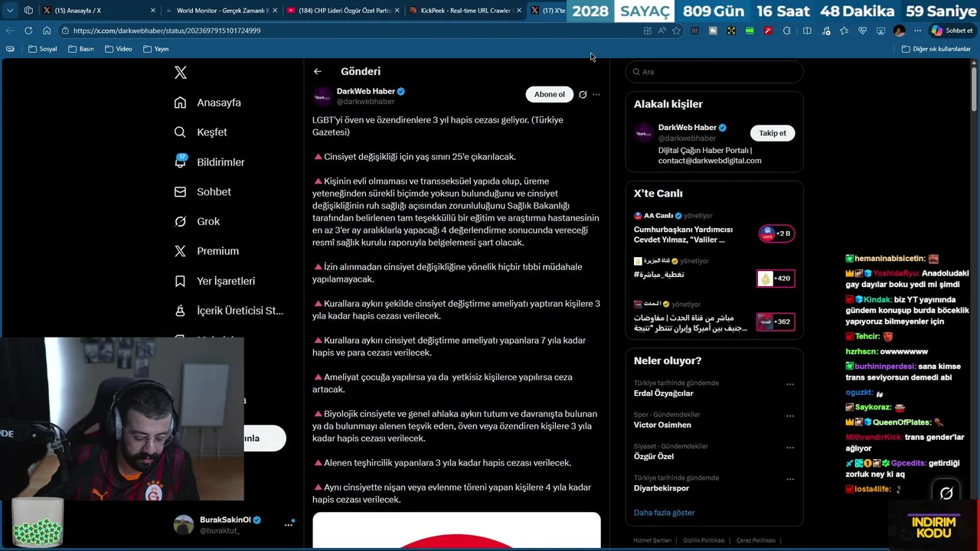Click the browser home button
The image size is (980, 551).
pyautogui.click(x=47, y=31)
